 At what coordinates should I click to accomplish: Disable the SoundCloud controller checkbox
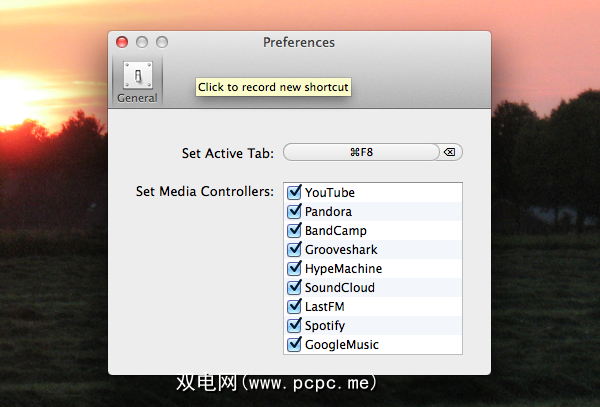(x=294, y=287)
